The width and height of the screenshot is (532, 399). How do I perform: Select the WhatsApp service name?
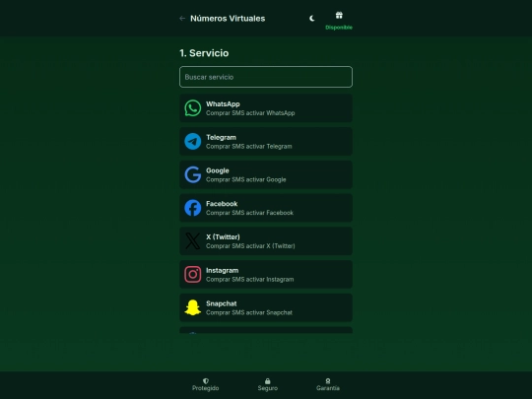[223, 104]
